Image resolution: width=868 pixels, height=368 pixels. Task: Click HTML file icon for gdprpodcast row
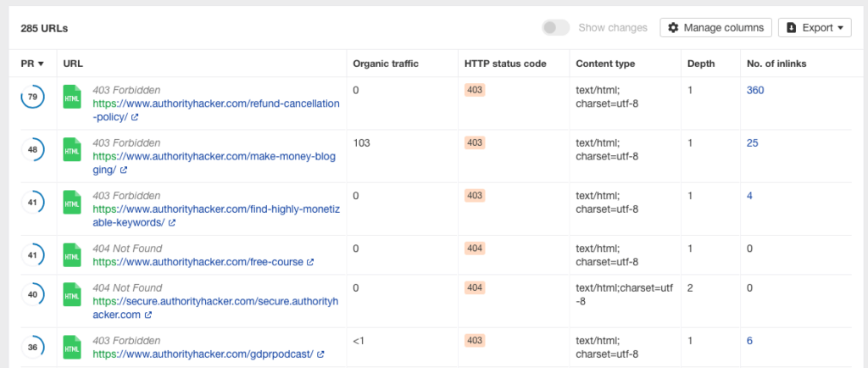[72, 347]
